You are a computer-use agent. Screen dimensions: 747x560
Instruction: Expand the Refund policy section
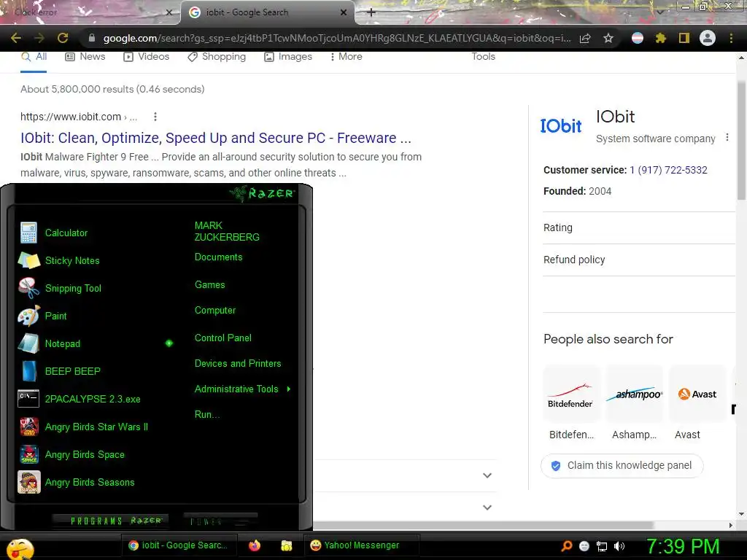(639, 260)
